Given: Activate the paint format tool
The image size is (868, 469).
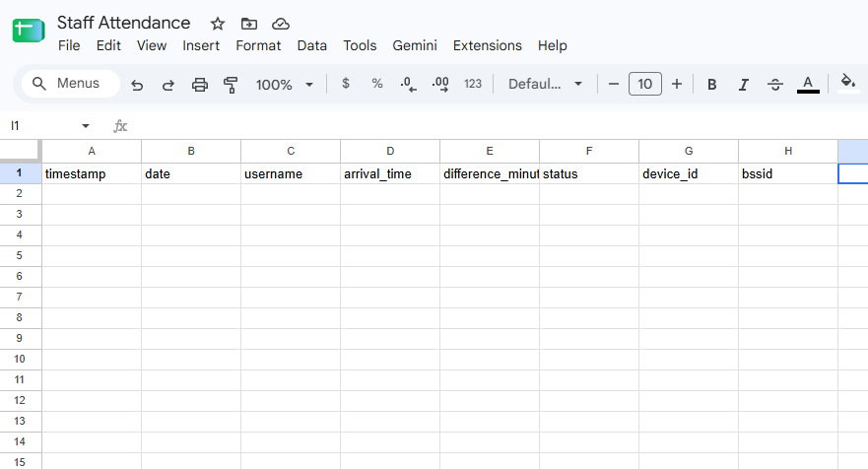Looking at the screenshot, I should pyautogui.click(x=231, y=84).
